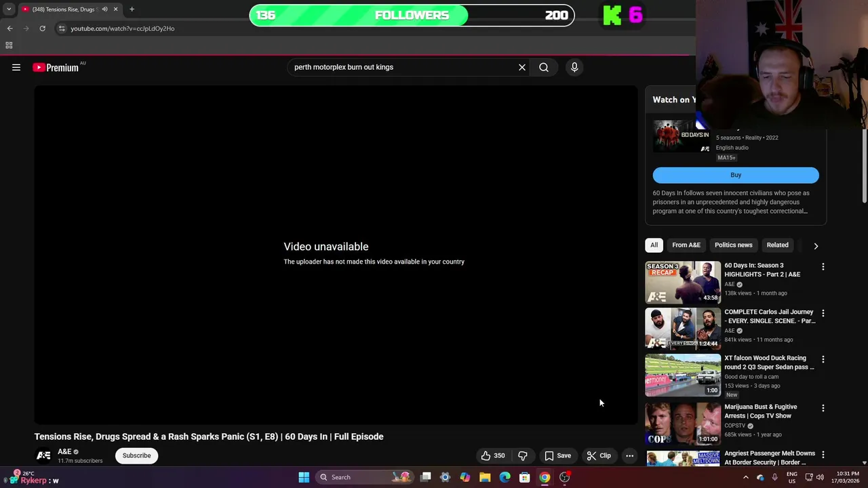Viewport: 868px width, 488px height.
Task: Open Task View on the taskbar
Action: (x=426, y=477)
